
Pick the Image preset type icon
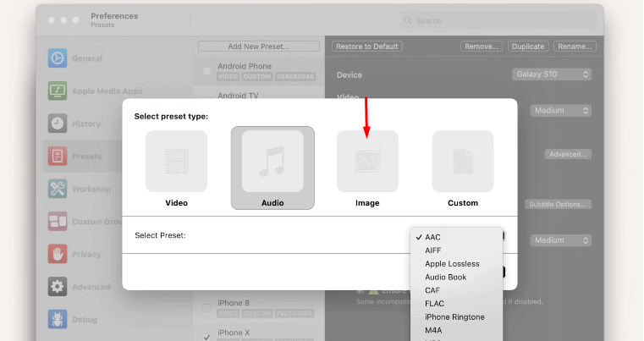(367, 162)
